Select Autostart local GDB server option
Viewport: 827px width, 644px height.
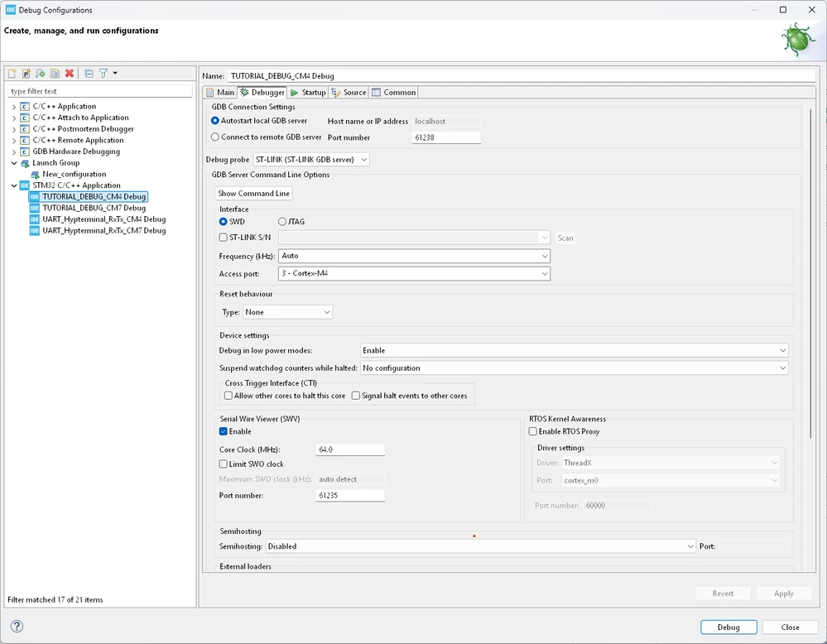[214, 121]
